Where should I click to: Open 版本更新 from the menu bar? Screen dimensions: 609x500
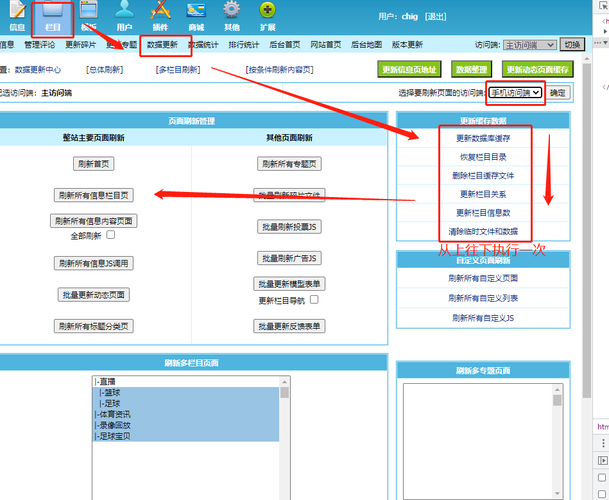pos(407,45)
